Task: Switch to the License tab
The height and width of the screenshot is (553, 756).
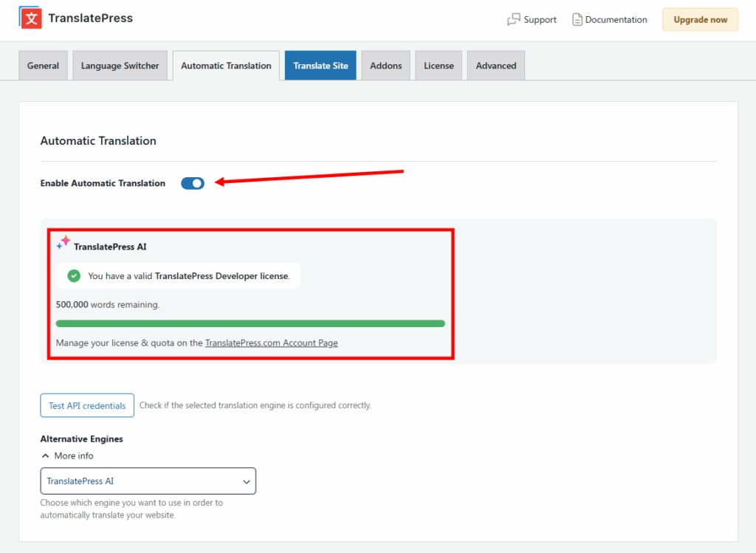Action: point(439,66)
